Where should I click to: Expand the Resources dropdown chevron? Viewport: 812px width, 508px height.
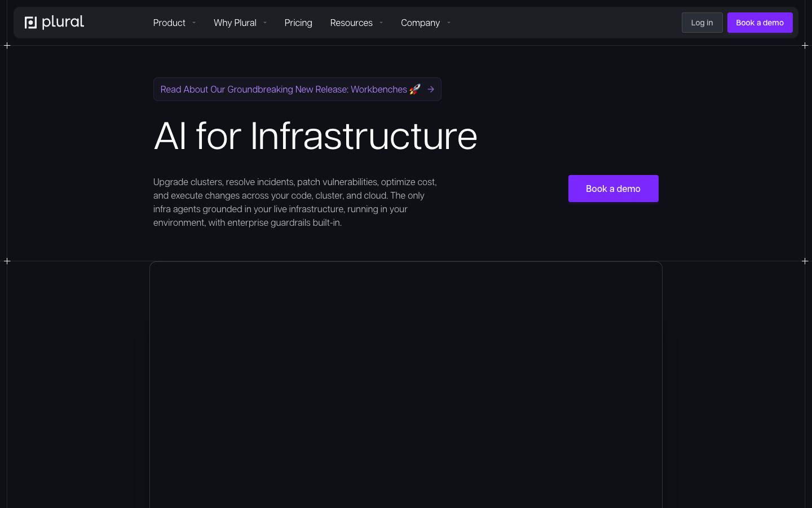381,23
